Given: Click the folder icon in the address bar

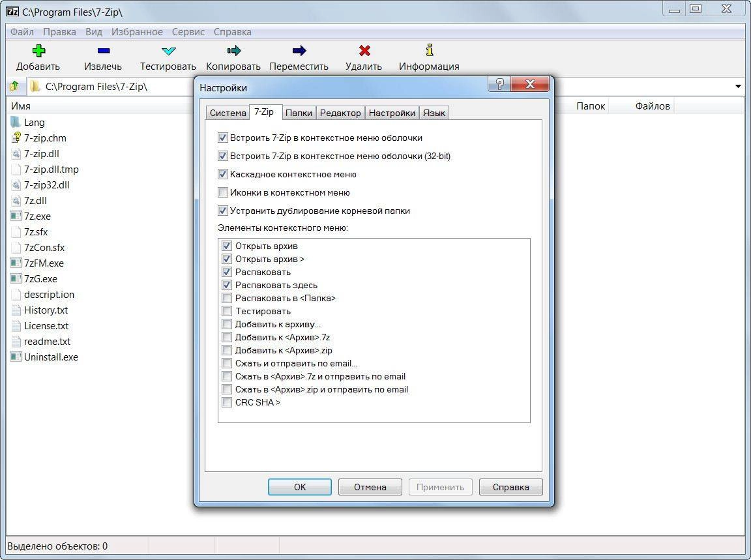Looking at the screenshot, I should click(x=35, y=86).
